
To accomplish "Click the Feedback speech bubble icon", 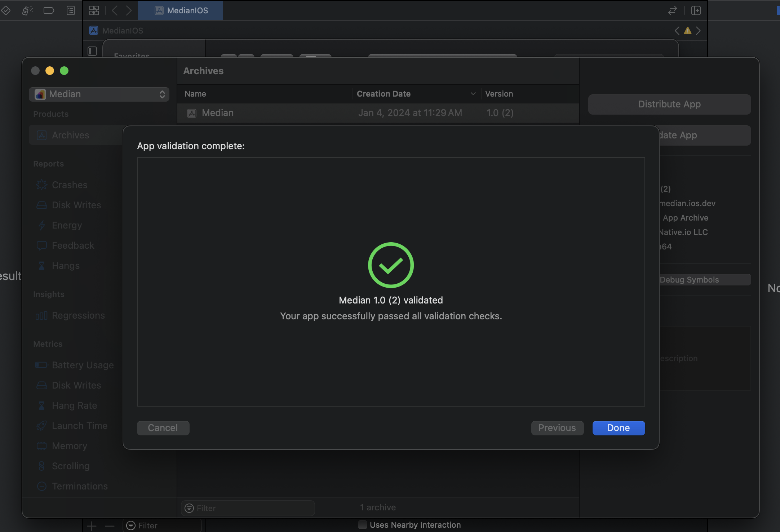I will coord(41,246).
